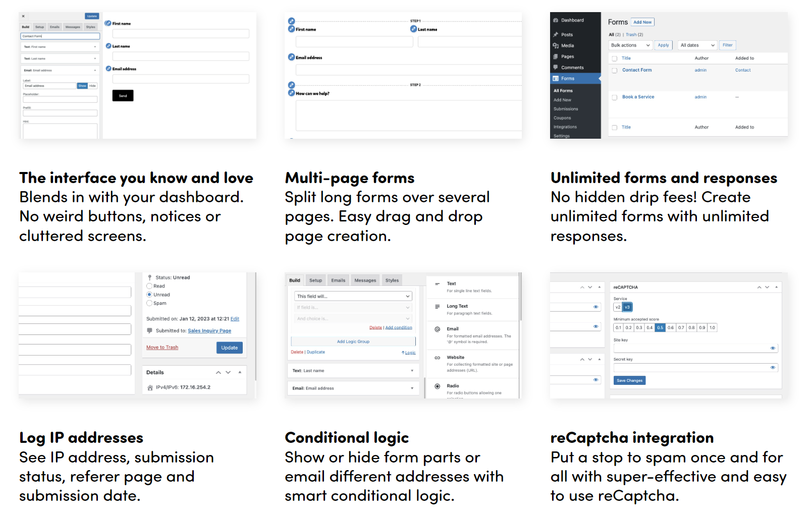Image resolution: width=812 pixels, height=518 pixels.
Task: Click the Move to Trash link
Action: pos(162,348)
